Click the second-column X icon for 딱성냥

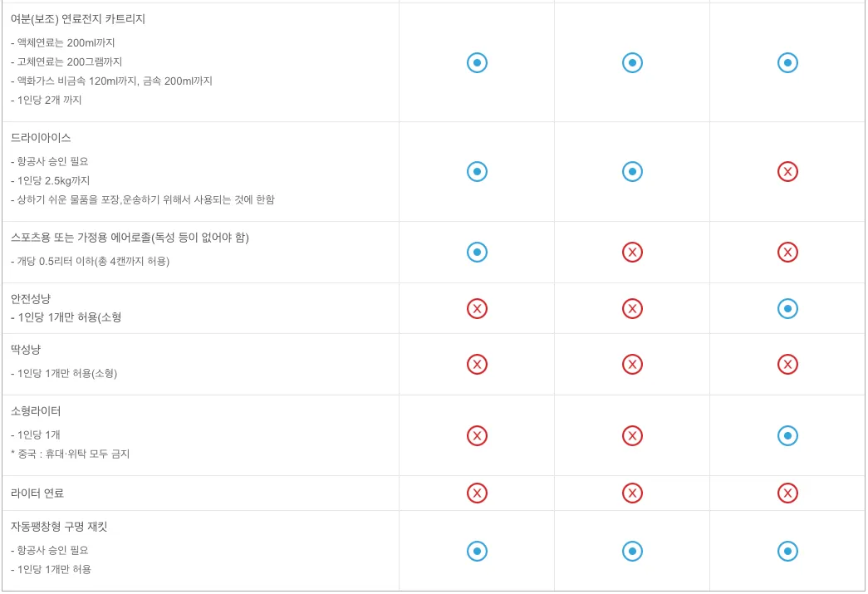(x=632, y=364)
